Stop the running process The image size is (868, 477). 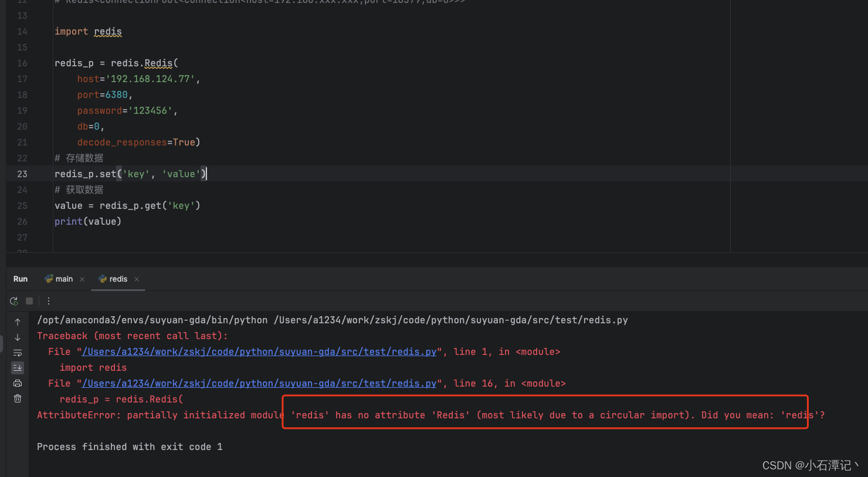pyautogui.click(x=29, y=301)
